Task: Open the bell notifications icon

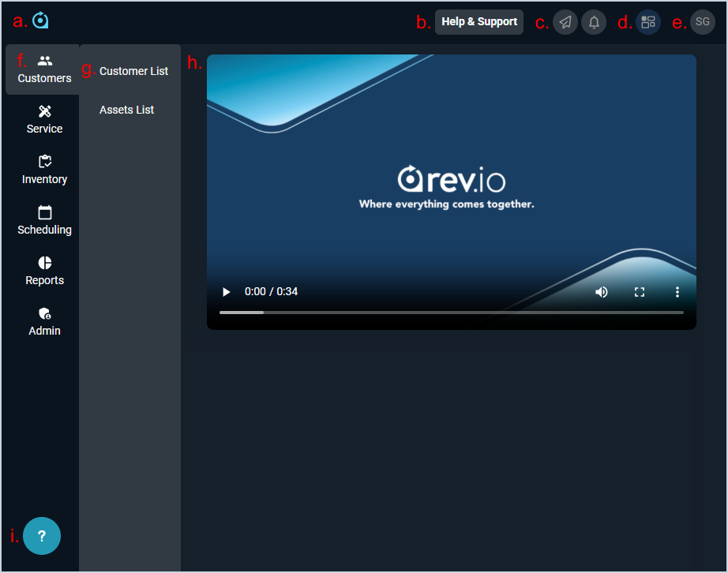Action: pyautogui.click(x=594, y=22)
